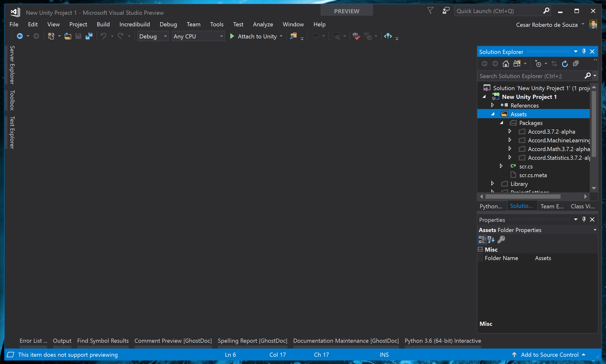Collapse the Misc category in Properties
The height and width of the screenshot is (364, 606).
click(480, 249)
